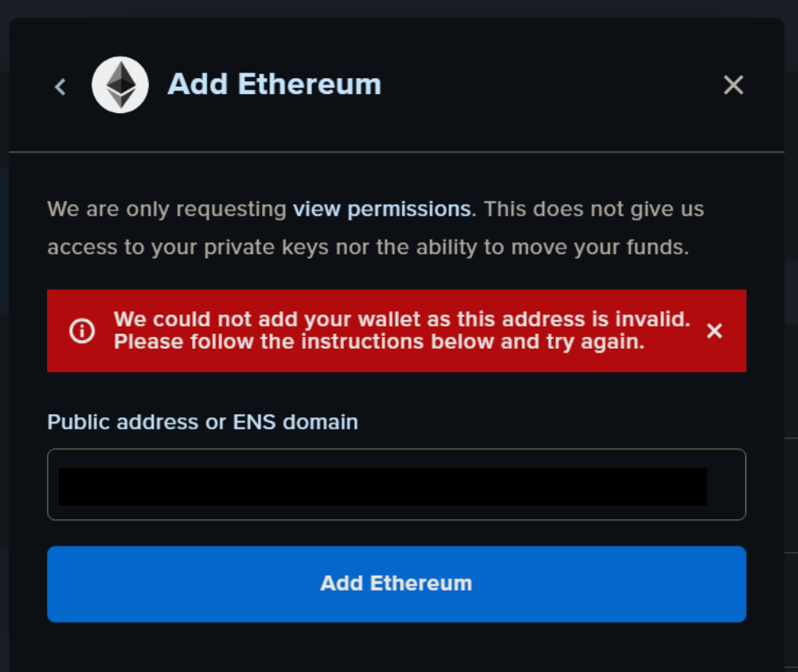
Task: Click the 'We are only requesting' sentence
Action: (x=167, y=209)
